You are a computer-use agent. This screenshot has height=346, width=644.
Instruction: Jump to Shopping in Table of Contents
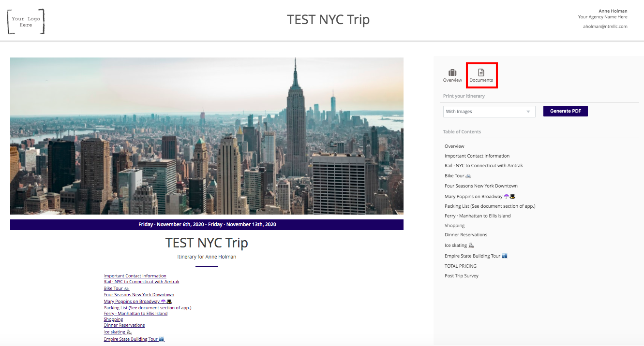click(x=455, y=226)
